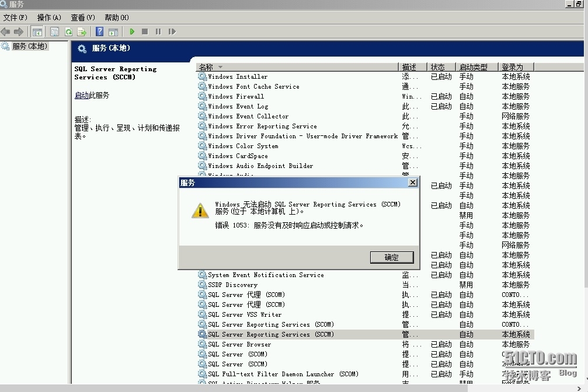Toggle the action pane toolbar icon

(x=113, y=32)
